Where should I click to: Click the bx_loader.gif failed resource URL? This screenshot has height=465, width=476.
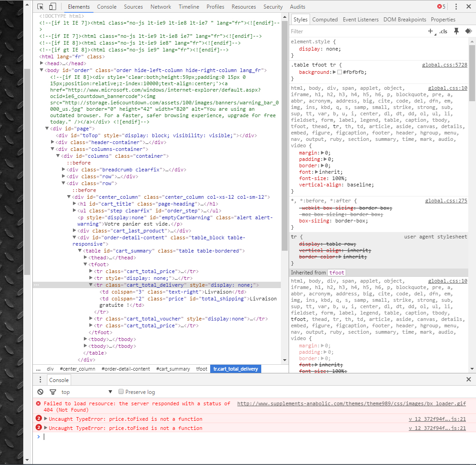[351, 403]
